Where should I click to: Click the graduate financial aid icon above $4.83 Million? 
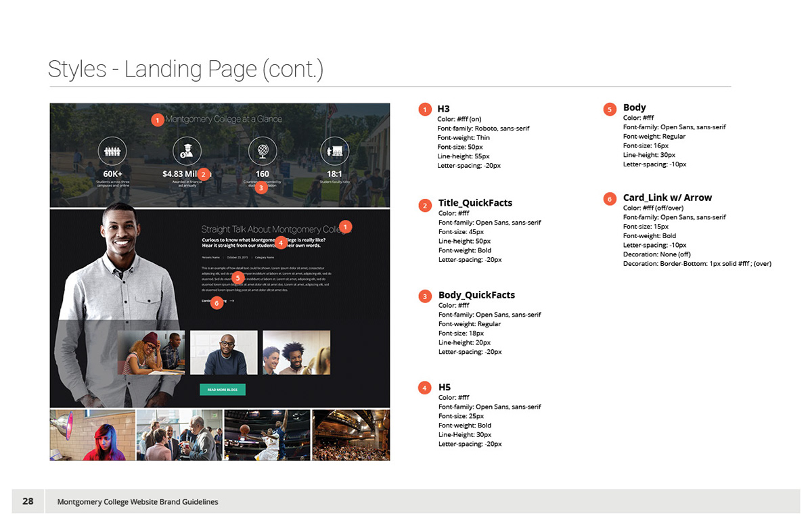pos(187,151)
